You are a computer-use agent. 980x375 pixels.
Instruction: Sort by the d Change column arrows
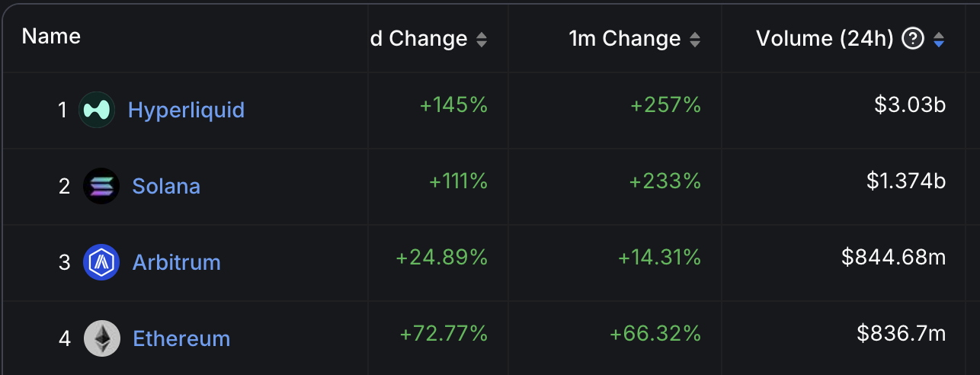481,39
